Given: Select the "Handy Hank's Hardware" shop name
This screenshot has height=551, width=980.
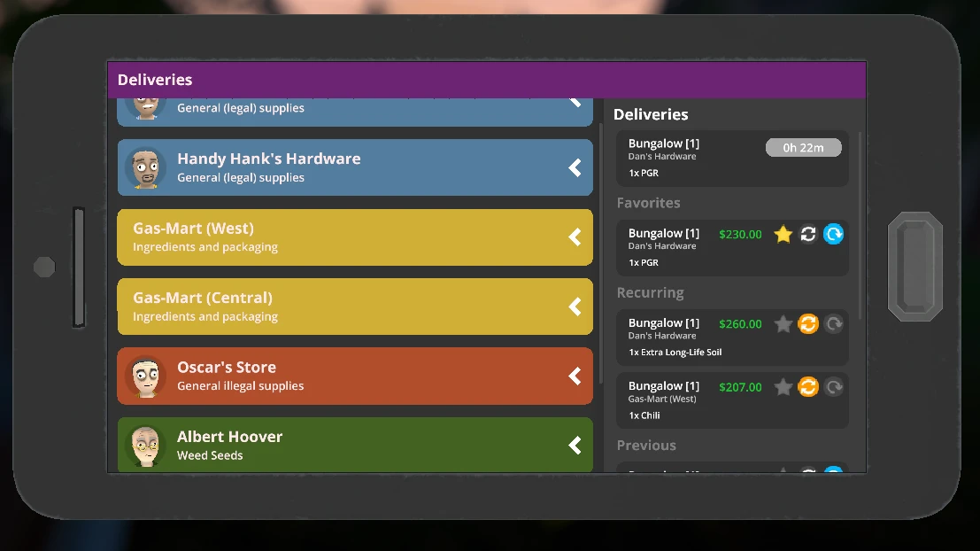Looking at the screenshot, I should point(269,159).
